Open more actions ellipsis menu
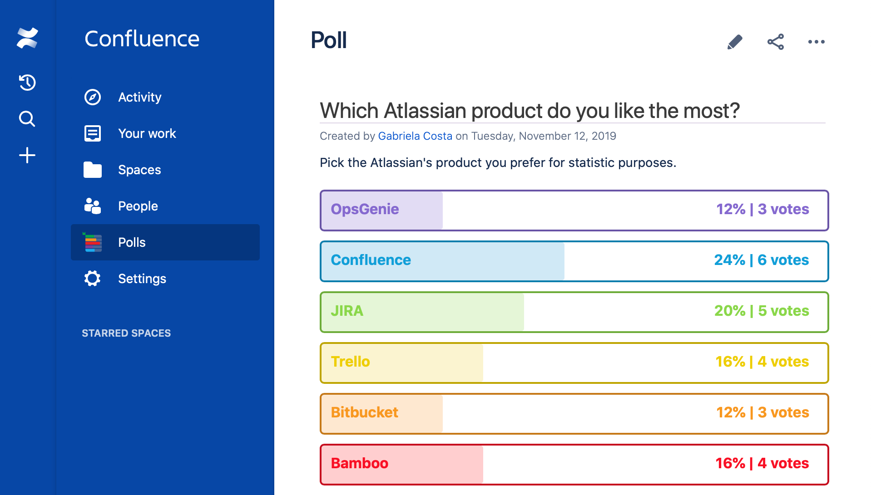This screenshot has width=871, height=495. [817, 42]
